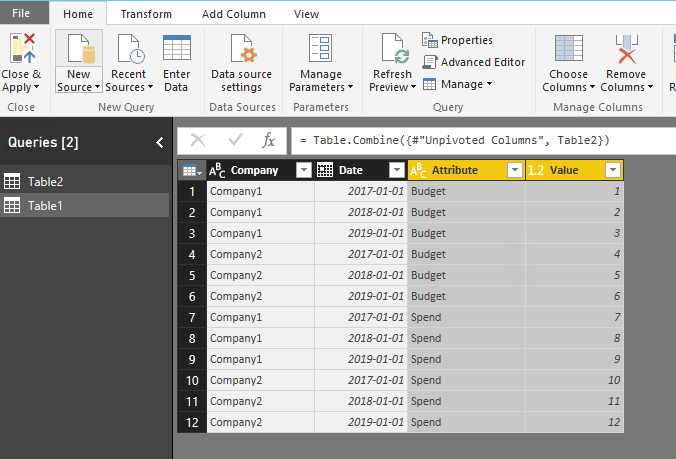
Task: Switch to the Add Column tab
Action: pos(234,14)
